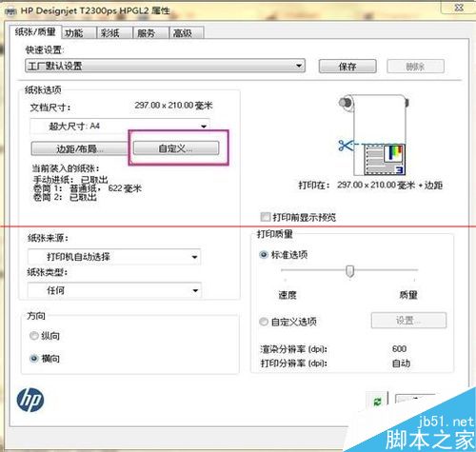The height and width of the screenshot is (452, 476).
Task: Enable 打印前显示预览 checkbox
Action: pos(265,217)
